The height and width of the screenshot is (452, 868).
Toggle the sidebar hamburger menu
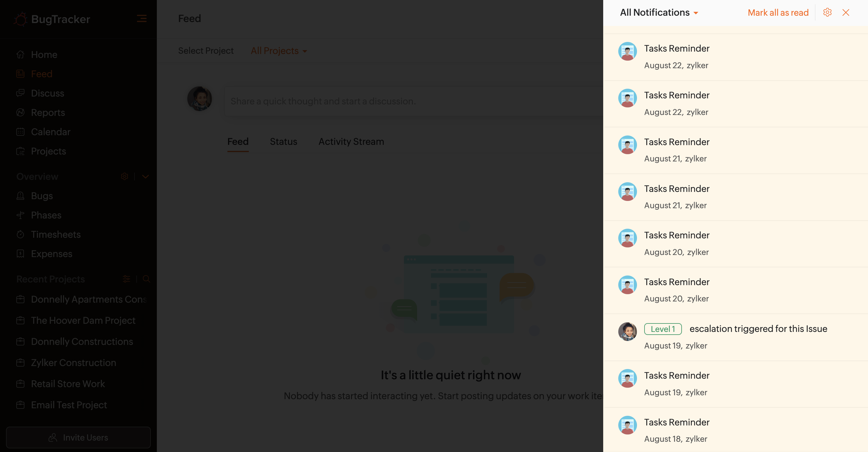click(x=141, y=18)
